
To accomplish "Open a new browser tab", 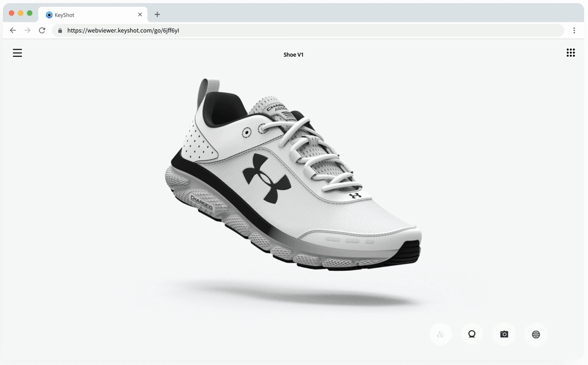I will [x=157, y=14].
